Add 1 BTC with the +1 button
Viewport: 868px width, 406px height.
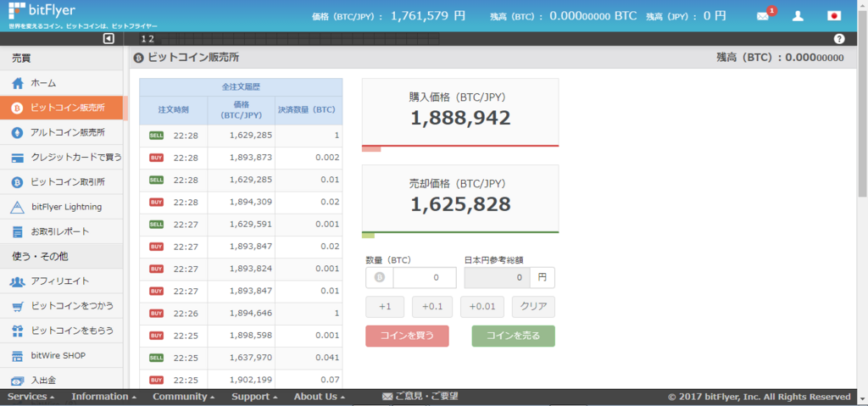385,307
